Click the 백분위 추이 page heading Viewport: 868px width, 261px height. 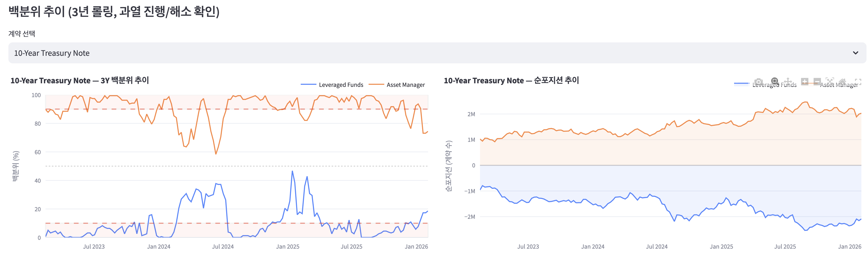click(114, 12)
